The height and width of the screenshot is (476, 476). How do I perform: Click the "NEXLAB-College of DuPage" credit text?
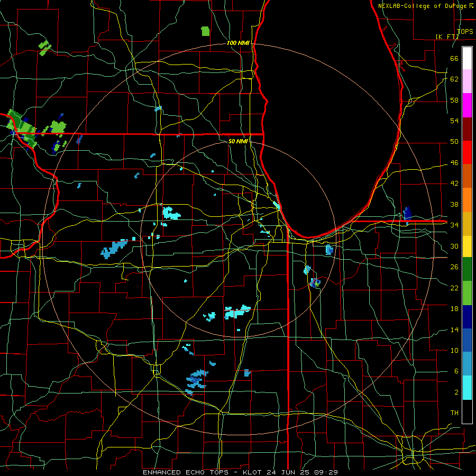coord(423,6)
